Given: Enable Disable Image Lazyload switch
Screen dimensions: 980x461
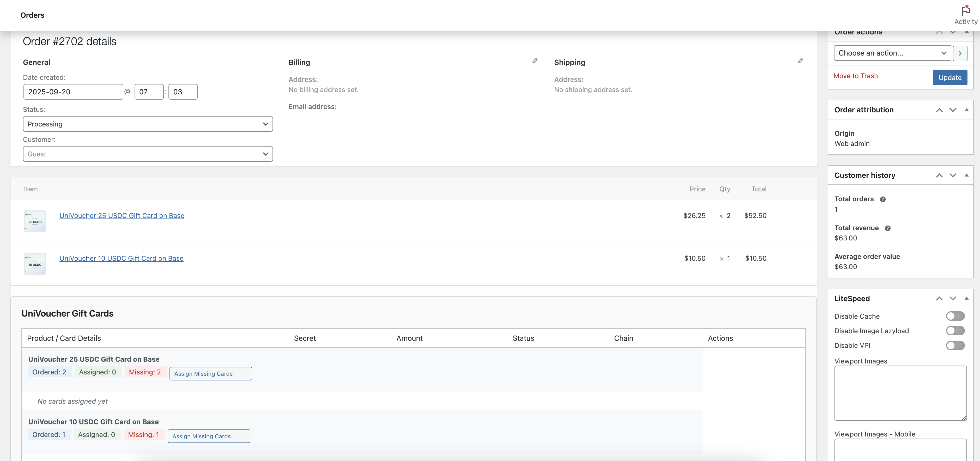Looking at the screenshot, I should click(x=955, y=331).
